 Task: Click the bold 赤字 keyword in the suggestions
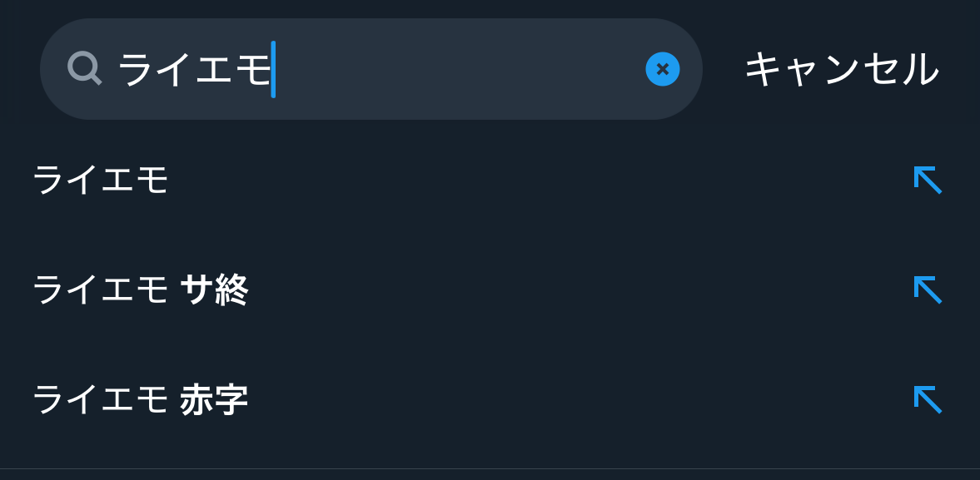[214, 400]
